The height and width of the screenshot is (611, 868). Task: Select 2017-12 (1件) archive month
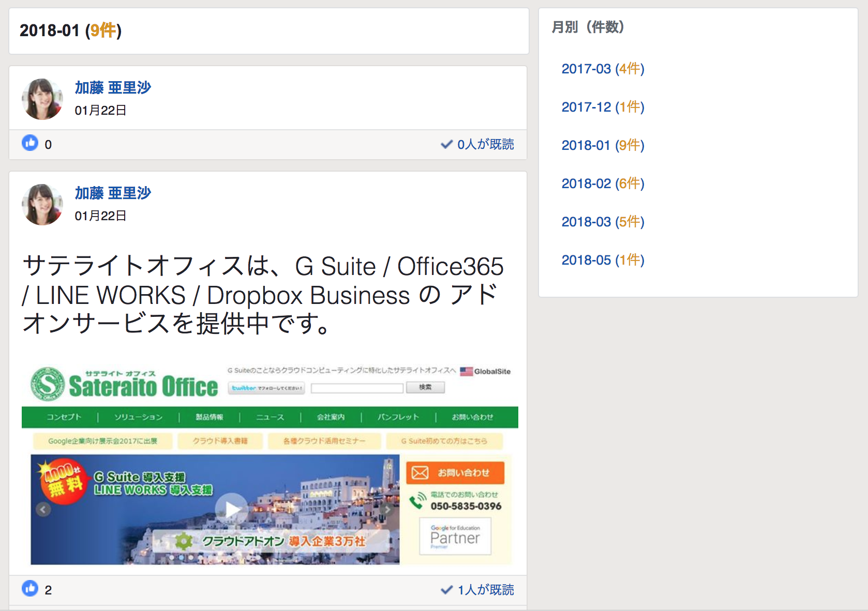click(x=603, y=107)
